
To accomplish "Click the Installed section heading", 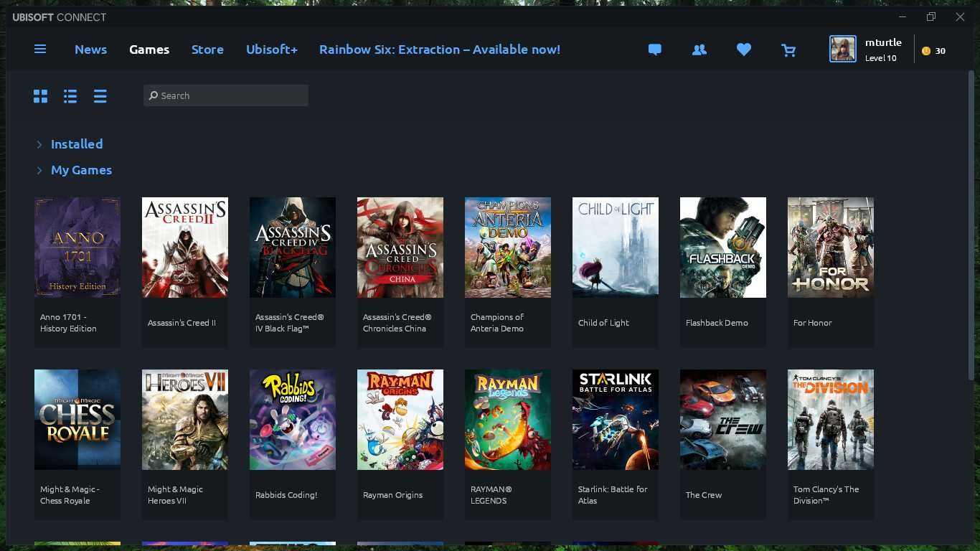I will tap(77, 144).
